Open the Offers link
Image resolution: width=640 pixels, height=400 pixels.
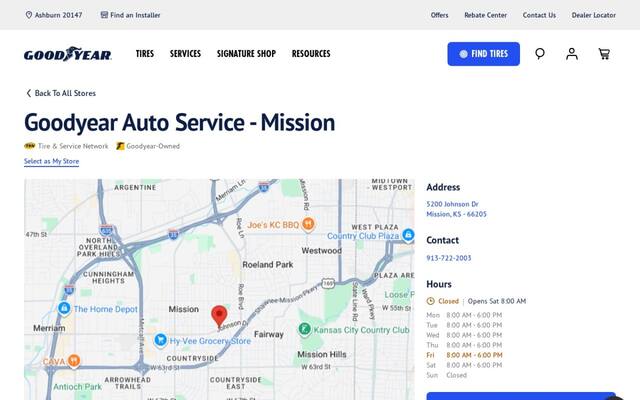[x=440, y=15]
